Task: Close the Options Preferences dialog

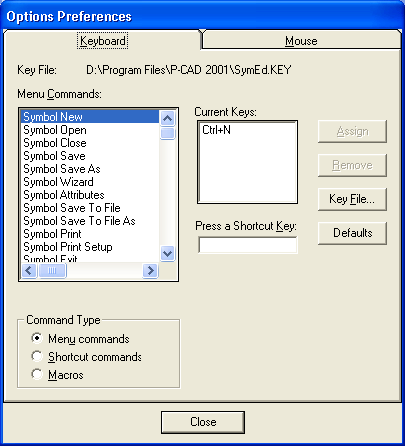Action: tap(203, 422)
